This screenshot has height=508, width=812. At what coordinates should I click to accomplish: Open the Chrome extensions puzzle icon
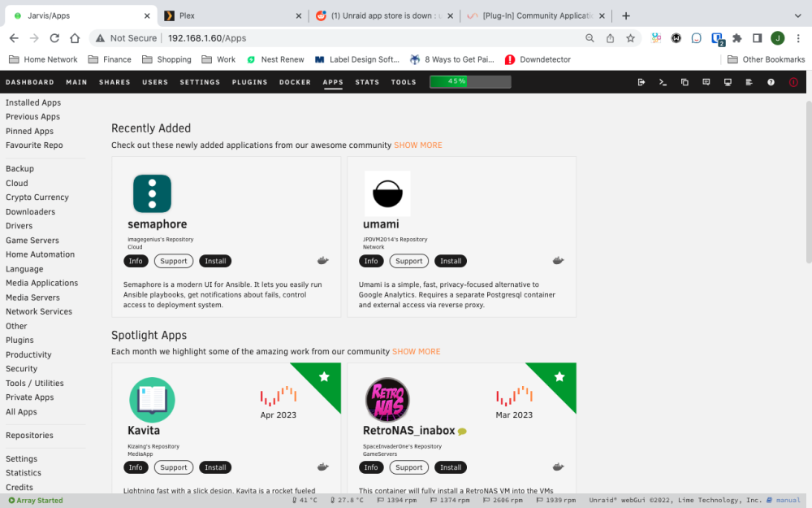click(737, 38)
